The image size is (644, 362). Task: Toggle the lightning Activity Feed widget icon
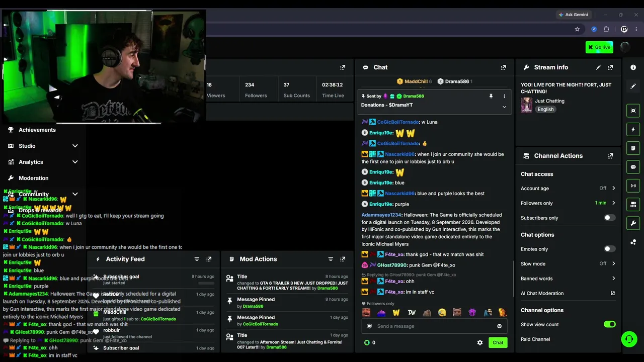tap(633, 130)
